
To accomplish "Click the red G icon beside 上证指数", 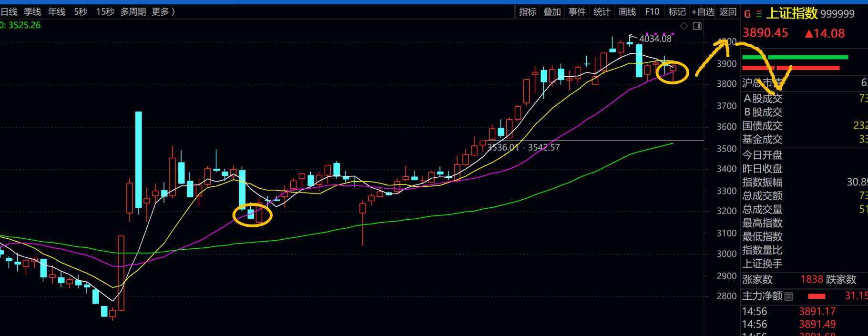I will (x=747, y=14).
